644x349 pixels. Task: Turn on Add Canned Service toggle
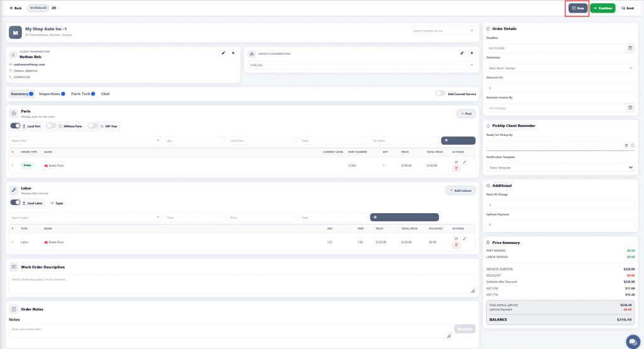[440, 94]
